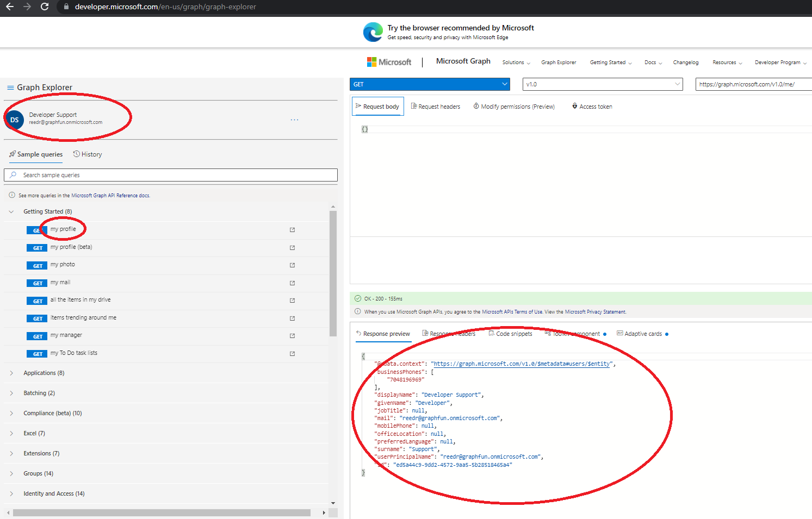Open the GET request method dropdown
The image size is (812, 519).
click(430, 84)
